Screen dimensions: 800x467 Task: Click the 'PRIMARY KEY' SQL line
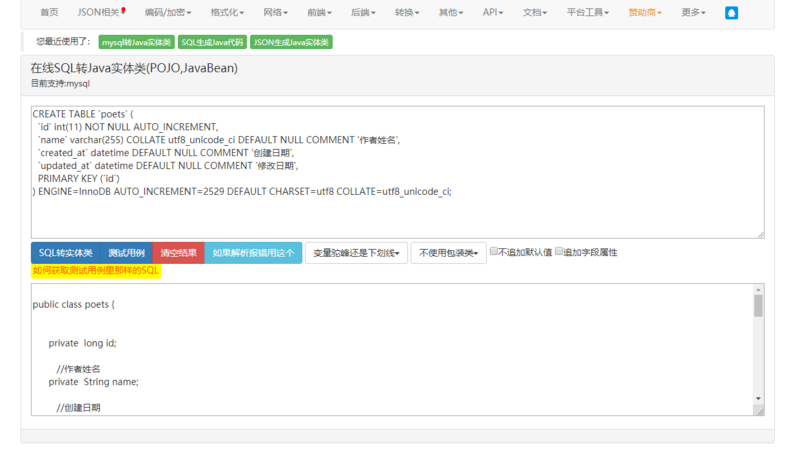click(x=79, y=179)
